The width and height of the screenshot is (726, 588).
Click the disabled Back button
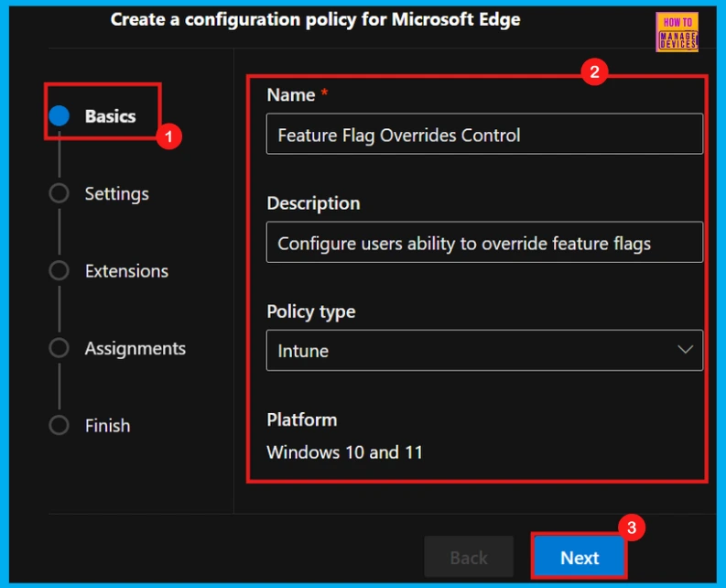(469, 557)
